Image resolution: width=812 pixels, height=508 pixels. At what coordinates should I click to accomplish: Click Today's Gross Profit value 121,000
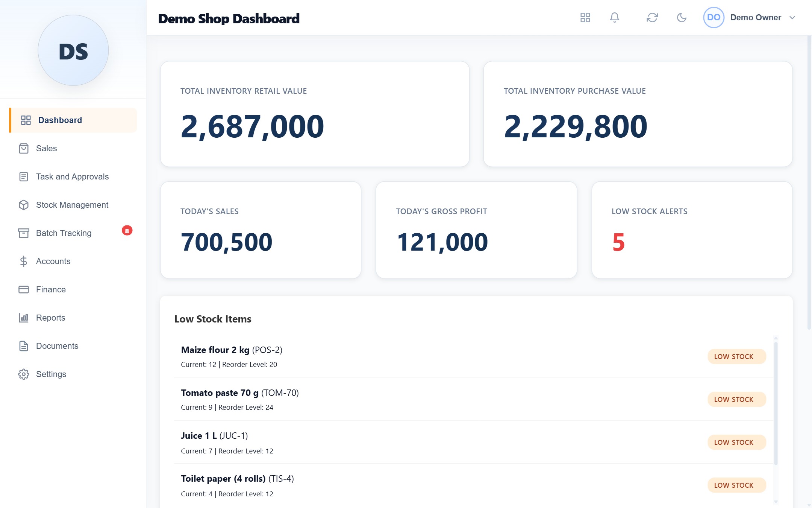tap(442, 242)
